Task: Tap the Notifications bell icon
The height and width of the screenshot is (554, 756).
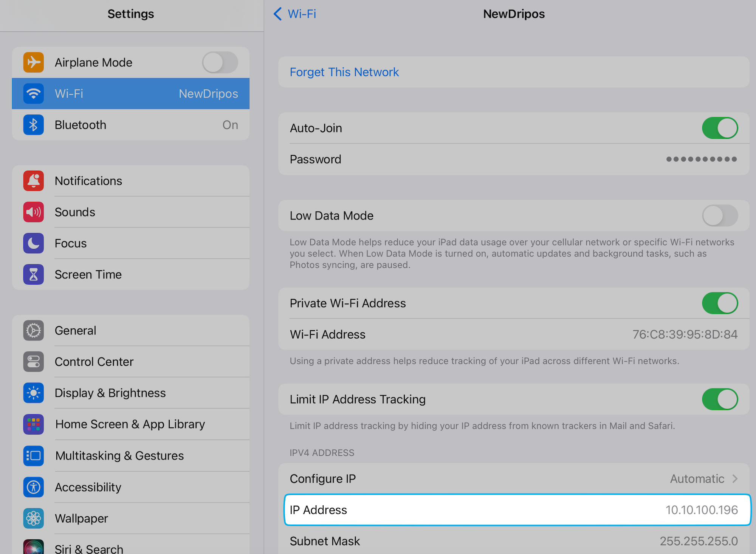Action: (x=33, y=181)
